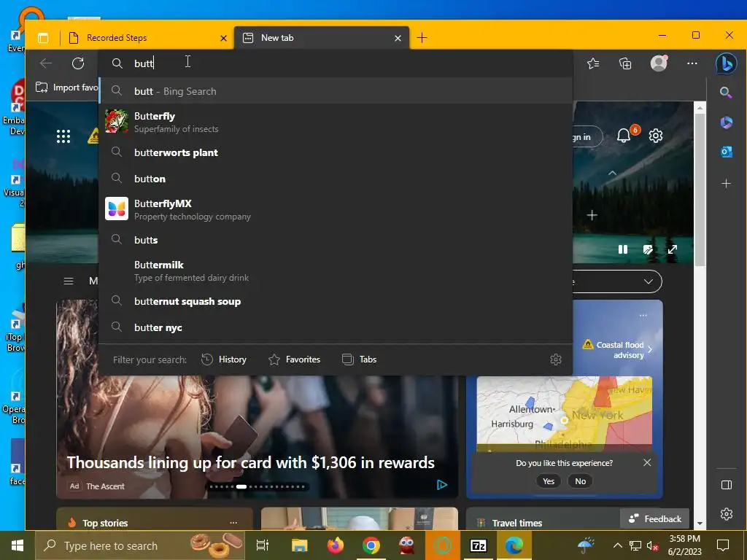747x560 pixels.
Task: Open the Windows Start menu
Action: click(18, 545)
